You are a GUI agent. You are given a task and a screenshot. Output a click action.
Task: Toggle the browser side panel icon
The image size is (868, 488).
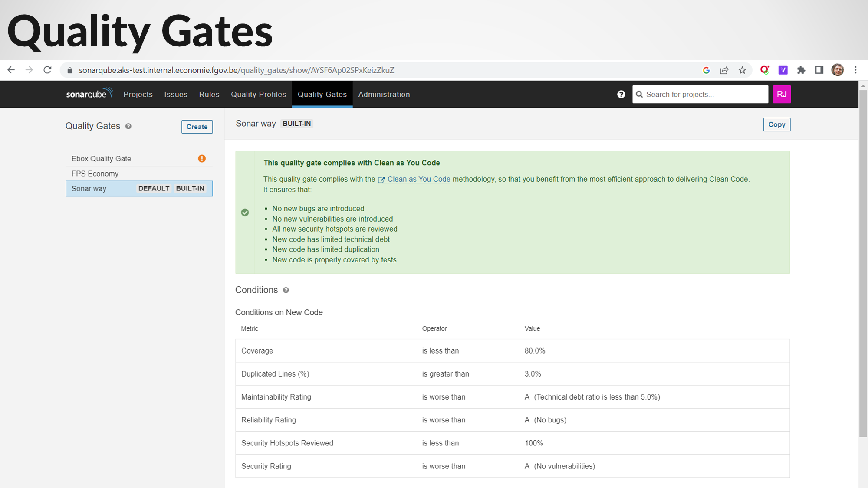[x=819, y=70]
